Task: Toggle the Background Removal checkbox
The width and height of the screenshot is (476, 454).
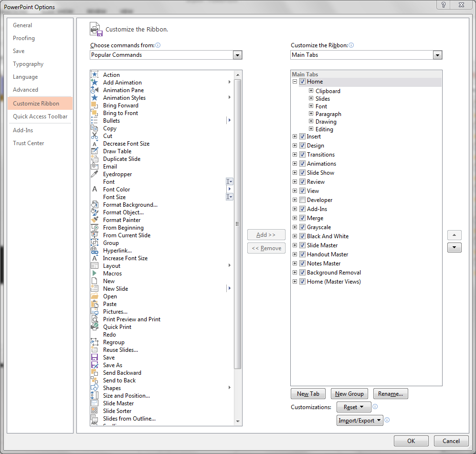Action: click(302, 272)
